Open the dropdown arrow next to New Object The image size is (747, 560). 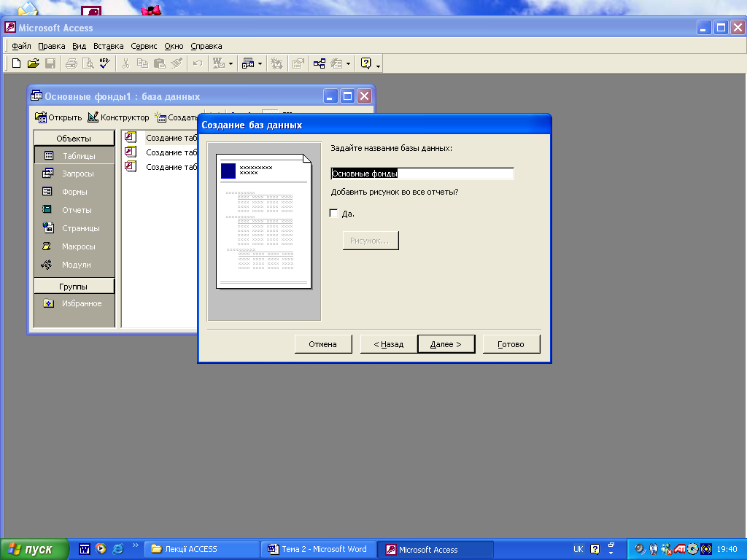click(x=348, y=64)
